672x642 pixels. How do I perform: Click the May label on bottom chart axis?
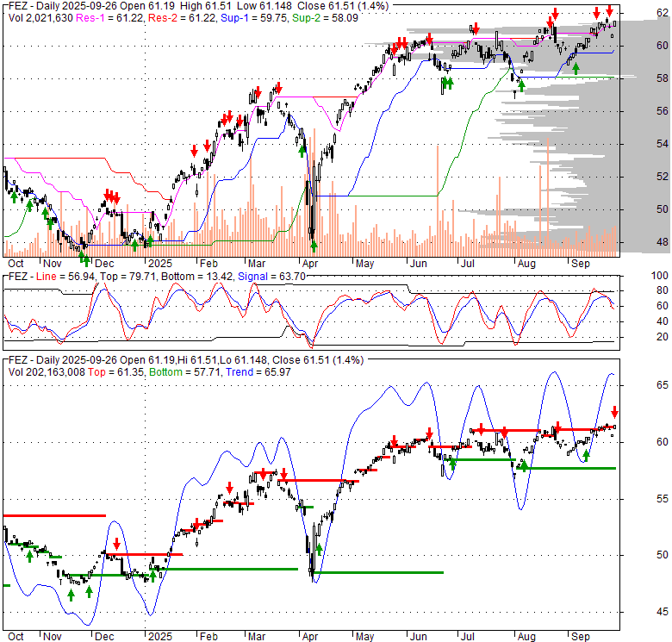point(364,637)
